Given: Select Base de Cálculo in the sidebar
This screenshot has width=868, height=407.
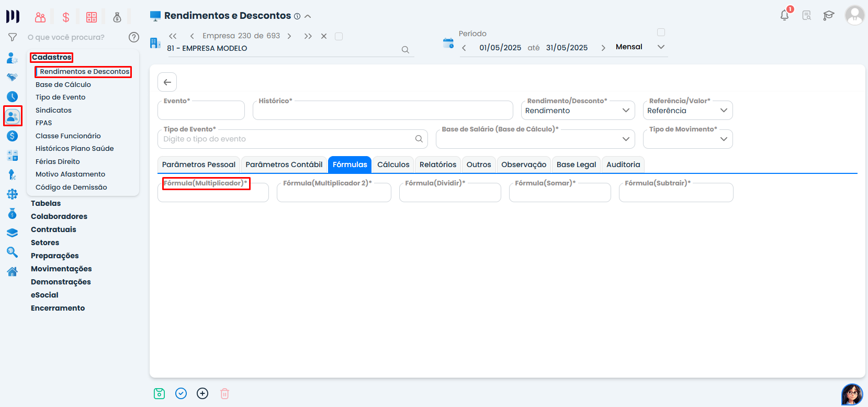Looking at the screenshot, I should click(x=63, y=84).
